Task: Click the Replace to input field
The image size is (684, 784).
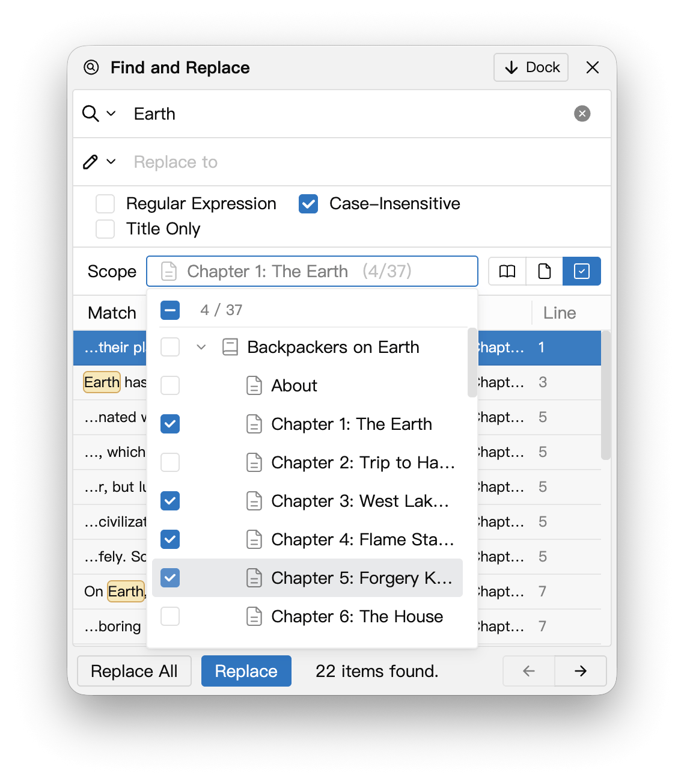Action: click(x=349, y=162)
